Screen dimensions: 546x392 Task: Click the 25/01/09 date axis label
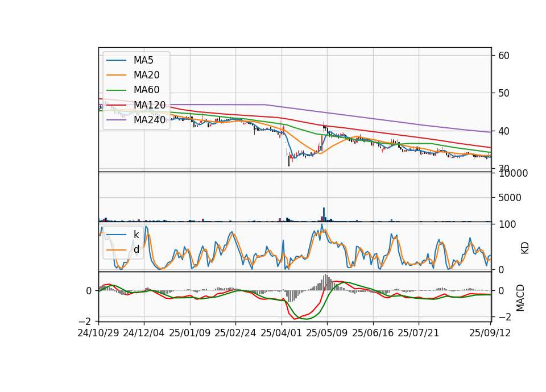click(190, 333)
